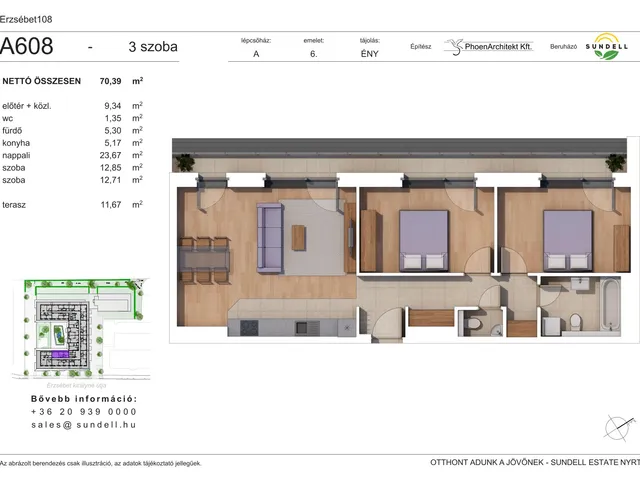Image resolution: width=640 pixels, height=480 pixels.
Task: Click the A608 apartment title
Action: 28,46
